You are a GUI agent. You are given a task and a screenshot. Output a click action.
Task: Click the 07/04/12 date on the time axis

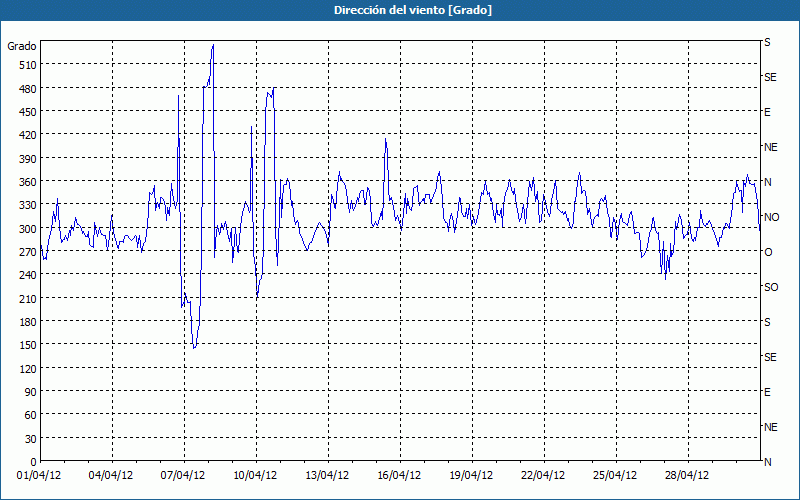183,476
